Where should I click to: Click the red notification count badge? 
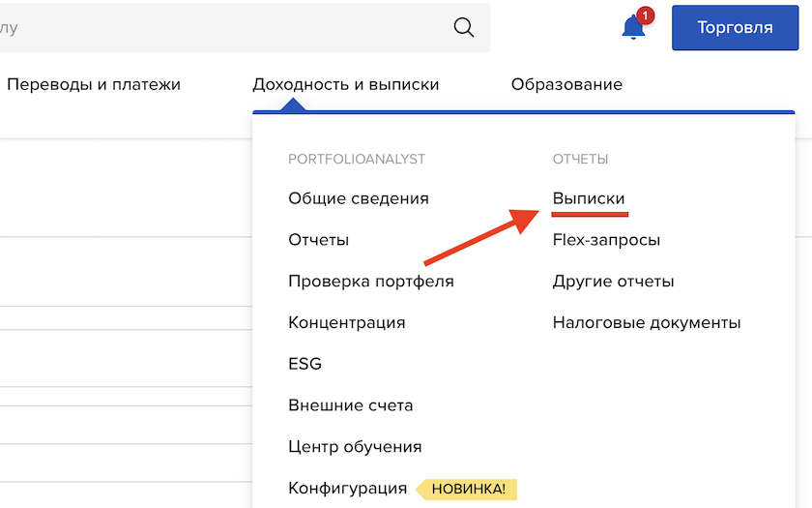[x=646, y=15]
